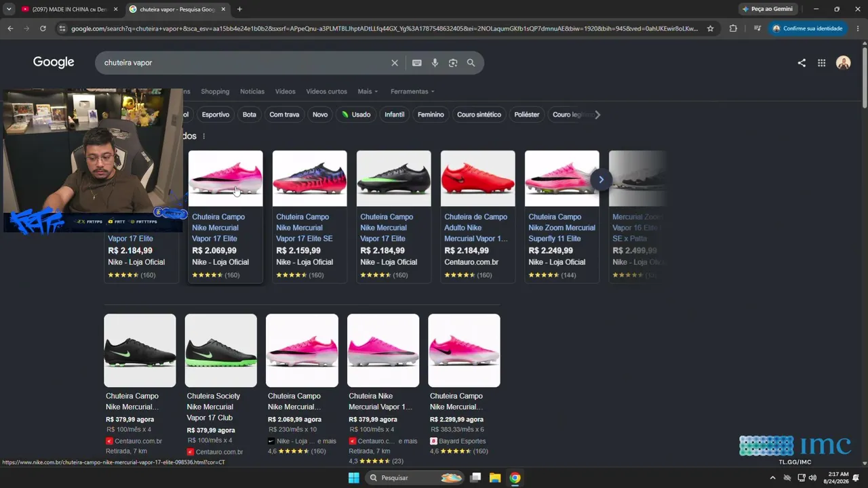Screen dimensions: 868x488
Task: Click the Peça ao Gemini button
Action: [x=767, y=9]
